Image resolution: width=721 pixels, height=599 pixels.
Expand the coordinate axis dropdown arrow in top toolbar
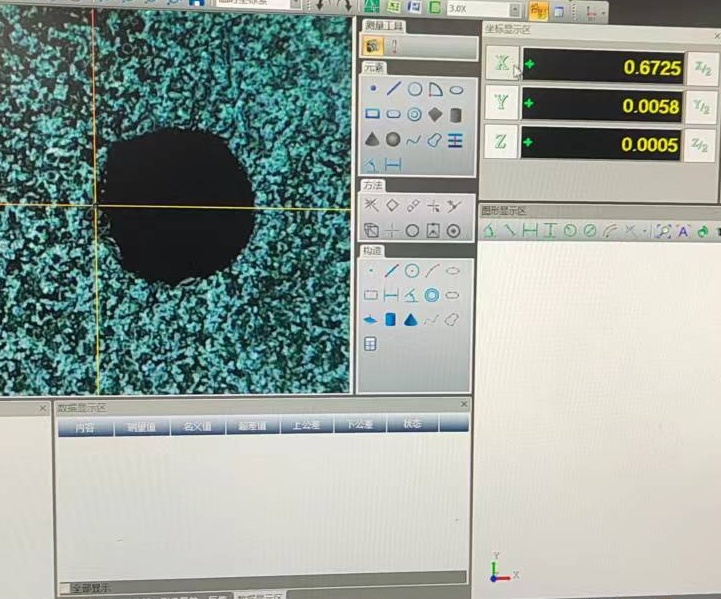(603, 12)
